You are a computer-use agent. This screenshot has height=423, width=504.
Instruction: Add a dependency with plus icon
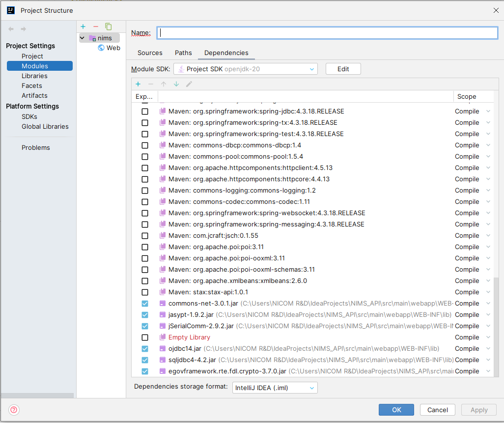pos(138,84)
